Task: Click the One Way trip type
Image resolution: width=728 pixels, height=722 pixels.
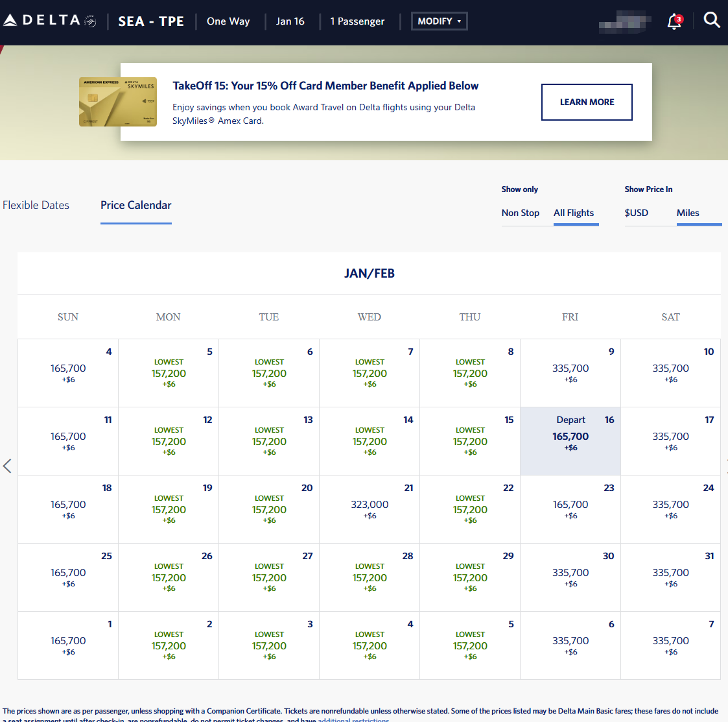Action: point(228,21)
